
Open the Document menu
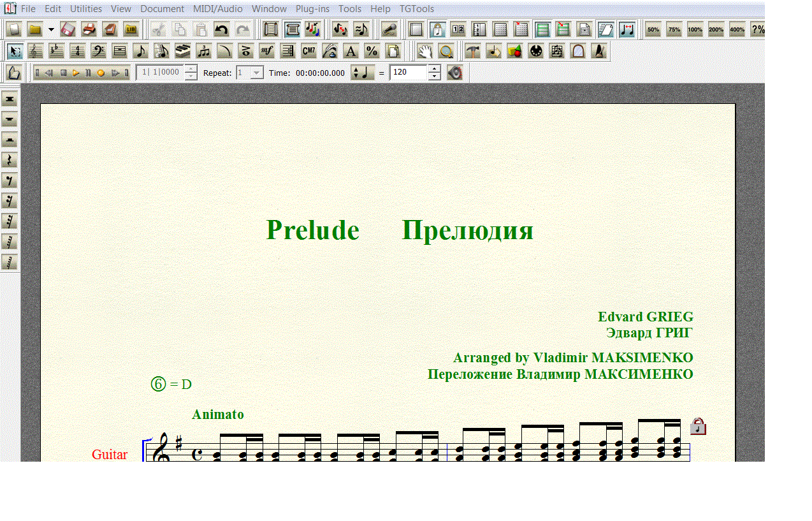click(x=162, y=9)
